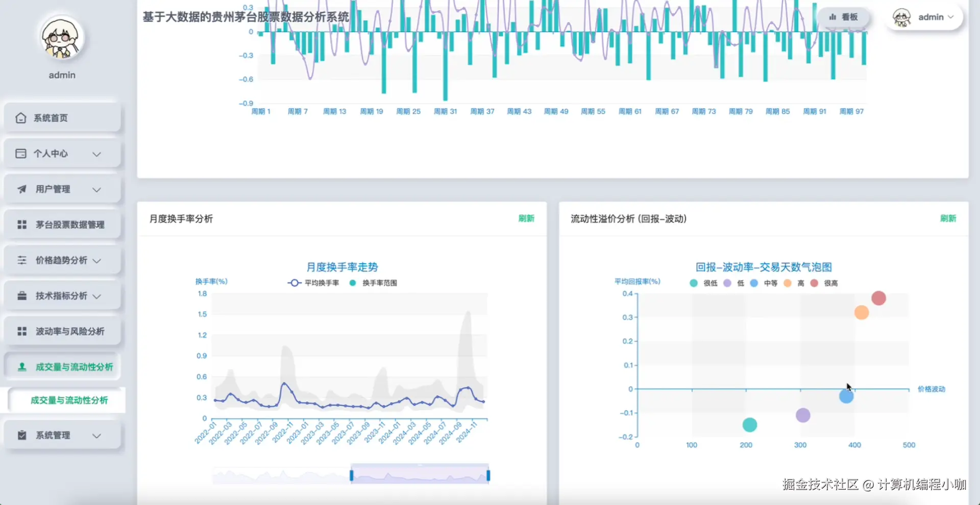Expand the 价格趋势分析 chevron
980x505 pixels.
point(97,261)
